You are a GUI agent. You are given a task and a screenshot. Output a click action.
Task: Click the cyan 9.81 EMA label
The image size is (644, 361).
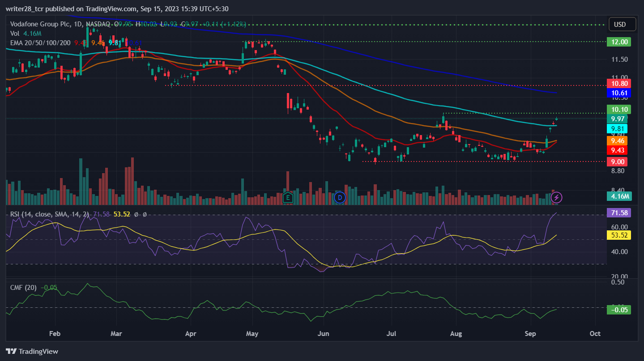point(617,128)
